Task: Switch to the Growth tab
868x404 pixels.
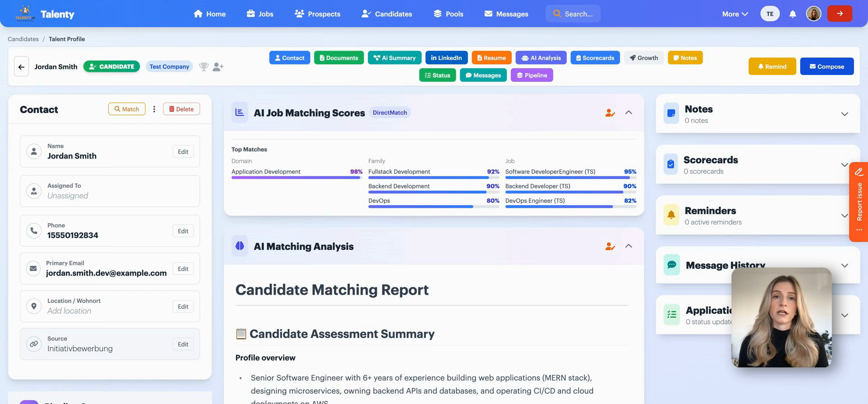Action: pyautogui.click(x=644, y=58)
